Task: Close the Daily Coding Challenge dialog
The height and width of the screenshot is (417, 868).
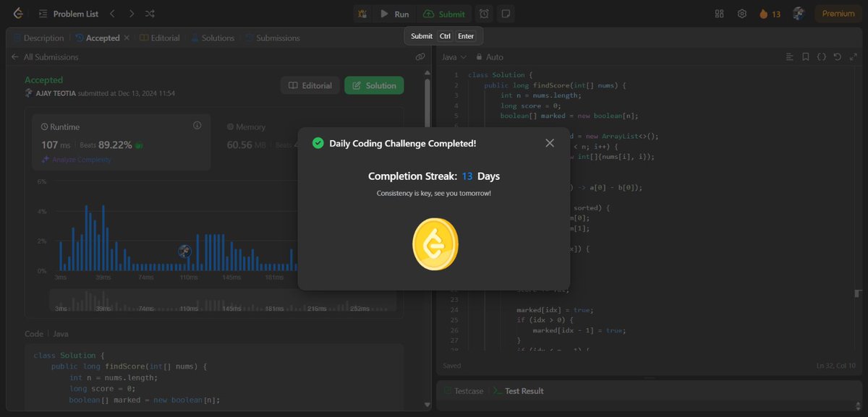Action: (550, 143)
